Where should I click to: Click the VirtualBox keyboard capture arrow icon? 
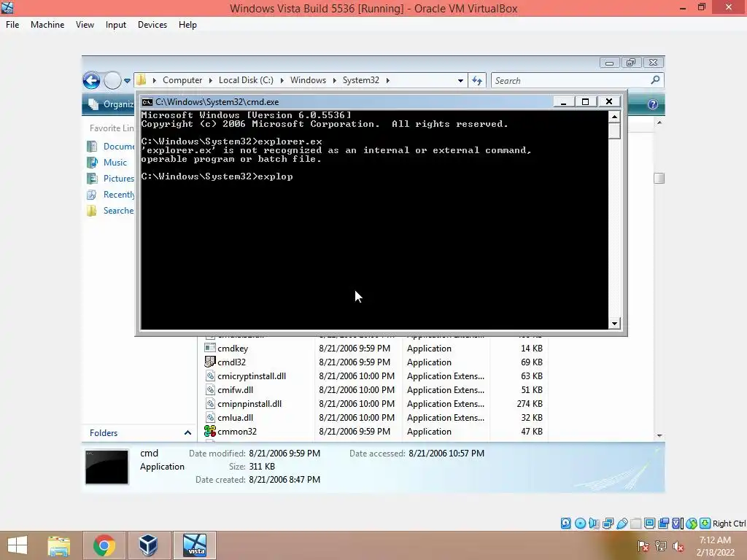pos(705,524)
